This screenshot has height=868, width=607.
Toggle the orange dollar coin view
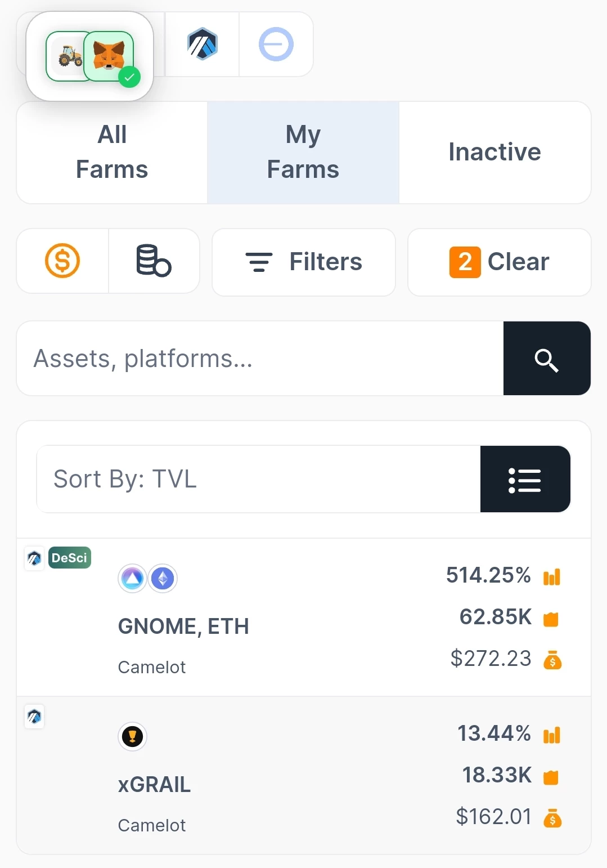coord(62,261)
